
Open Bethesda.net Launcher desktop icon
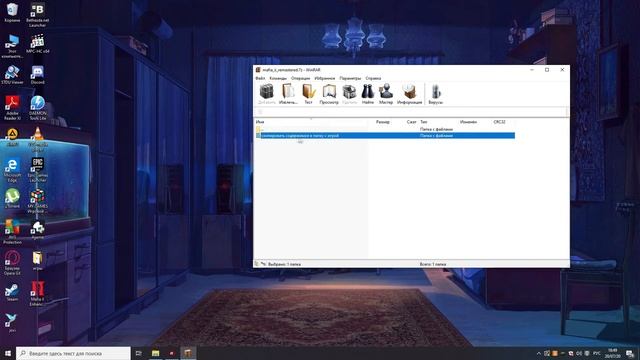(38, 15)
